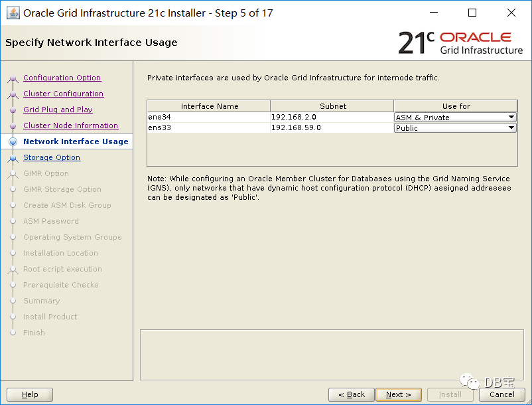Screen dimensions: 532x405
Task: Click the ASM Password disabled step
Action: tap(51, 221)
